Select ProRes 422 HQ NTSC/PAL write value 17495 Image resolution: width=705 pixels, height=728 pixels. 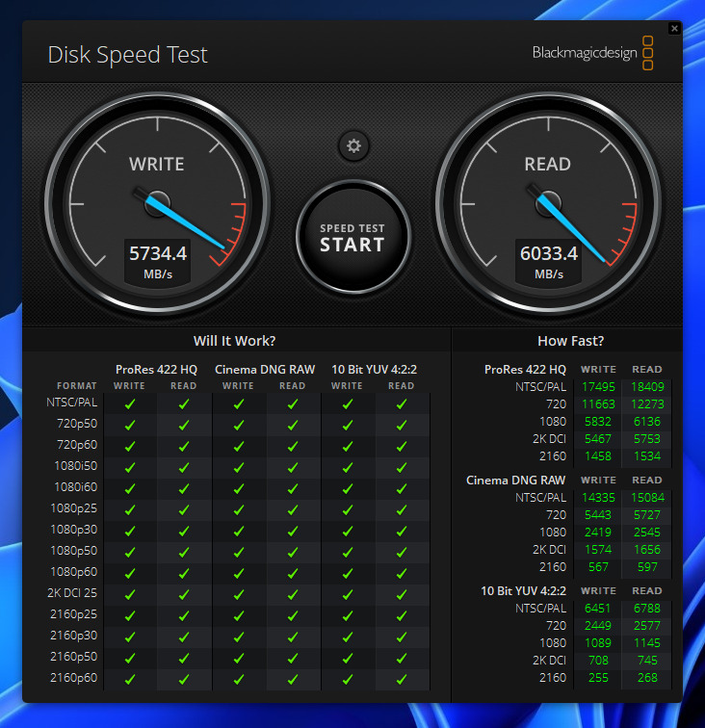[598, 387]
